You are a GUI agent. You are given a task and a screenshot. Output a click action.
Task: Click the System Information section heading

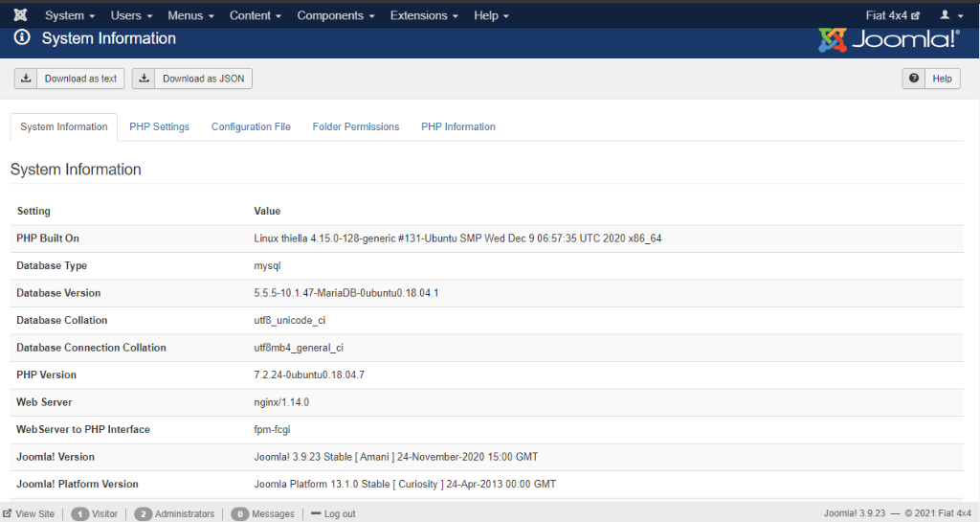point(76,170)
